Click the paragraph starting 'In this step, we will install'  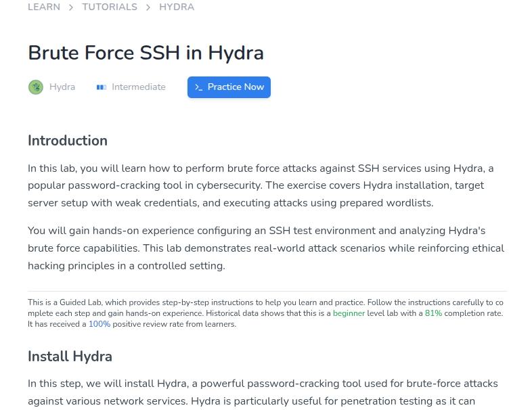263,392
